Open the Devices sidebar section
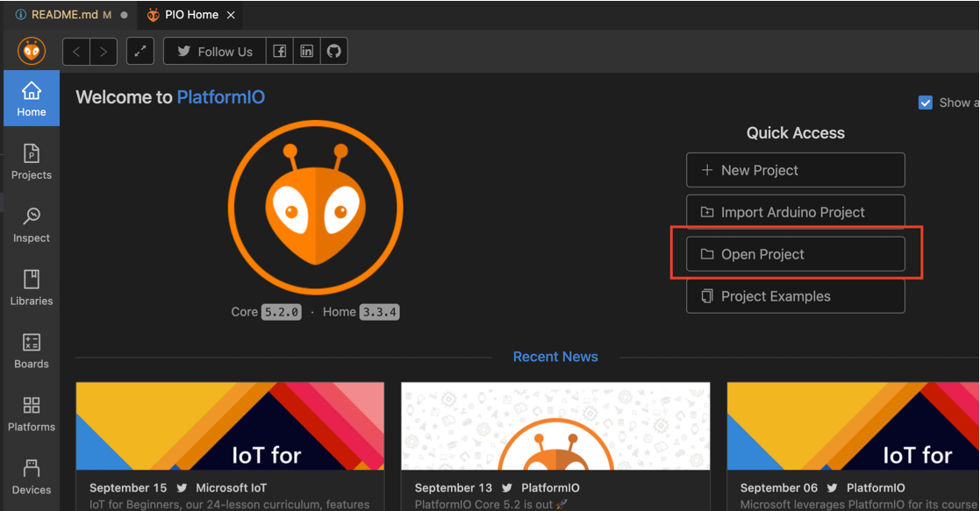 (32, 478)
